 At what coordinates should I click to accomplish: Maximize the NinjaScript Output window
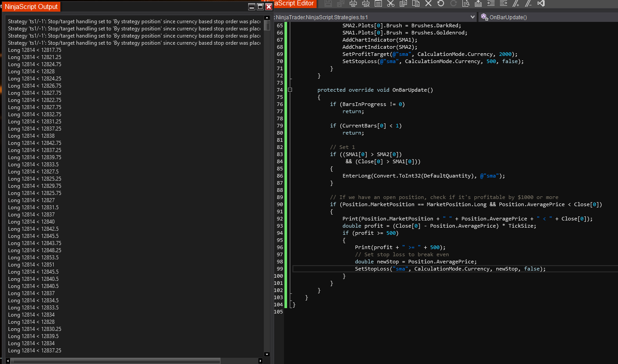pos(260,7)
